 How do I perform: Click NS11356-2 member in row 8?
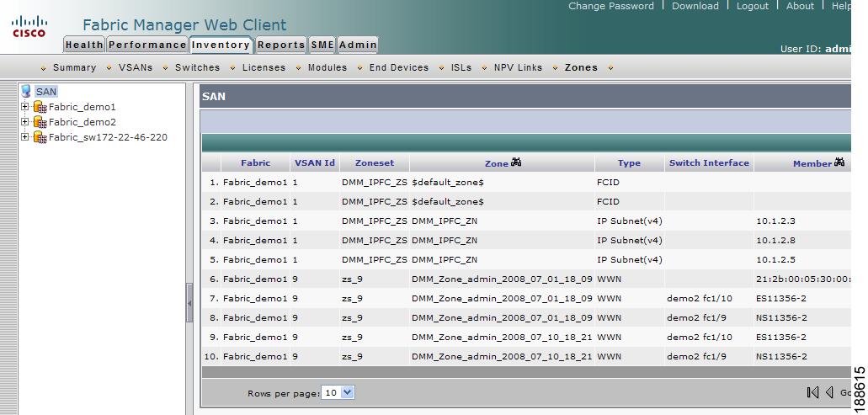tap(781, 317)
